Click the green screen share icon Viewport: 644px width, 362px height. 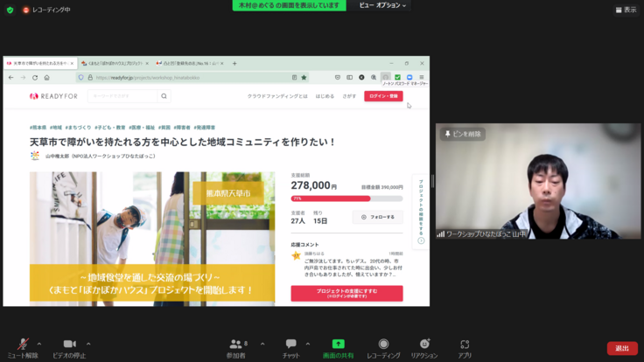(338, 345)
